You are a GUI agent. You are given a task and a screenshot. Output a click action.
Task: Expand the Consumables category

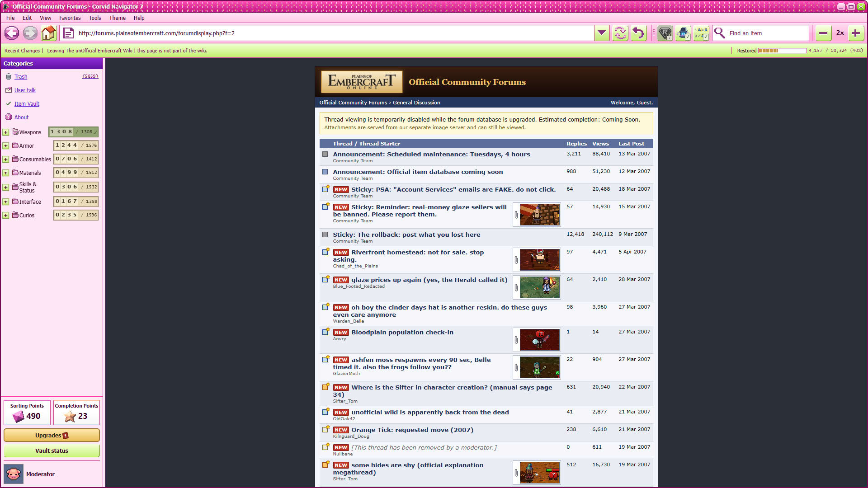tap(6, 160)
